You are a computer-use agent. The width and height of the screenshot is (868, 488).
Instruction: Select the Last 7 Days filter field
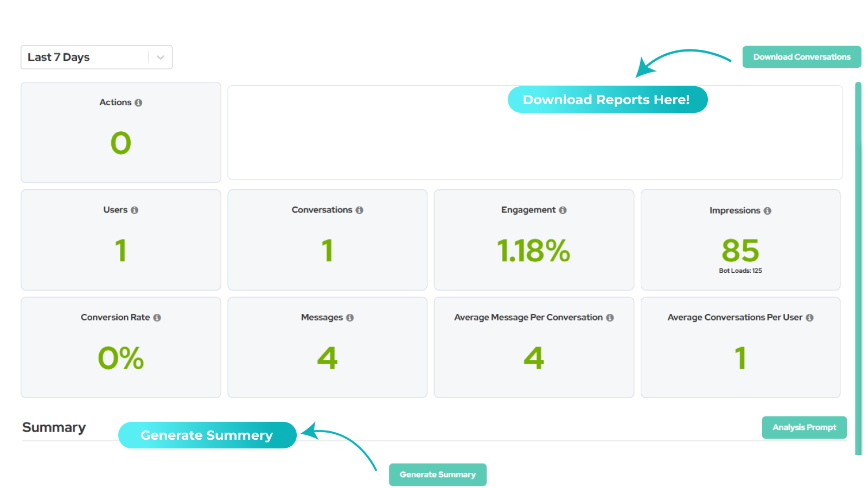click(x=81, y=57)
